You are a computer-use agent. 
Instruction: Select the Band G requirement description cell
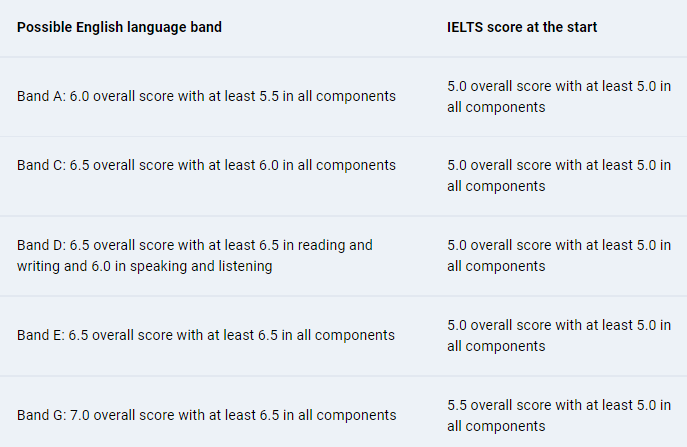206,415
